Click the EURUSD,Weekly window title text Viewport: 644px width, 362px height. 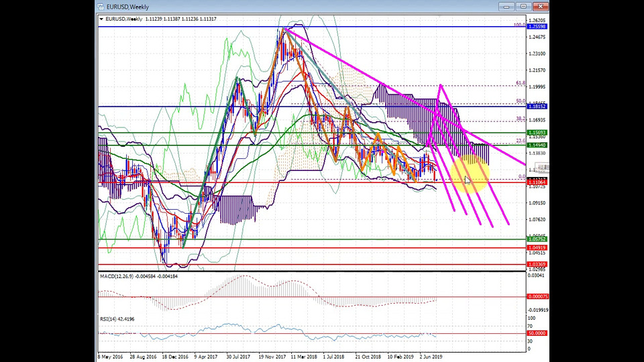[x=127, y=7]
